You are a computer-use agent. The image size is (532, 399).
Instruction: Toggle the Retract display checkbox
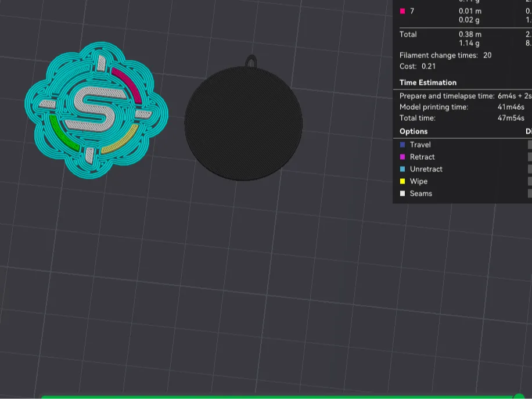pyautogui.click(x=530, y=157)
